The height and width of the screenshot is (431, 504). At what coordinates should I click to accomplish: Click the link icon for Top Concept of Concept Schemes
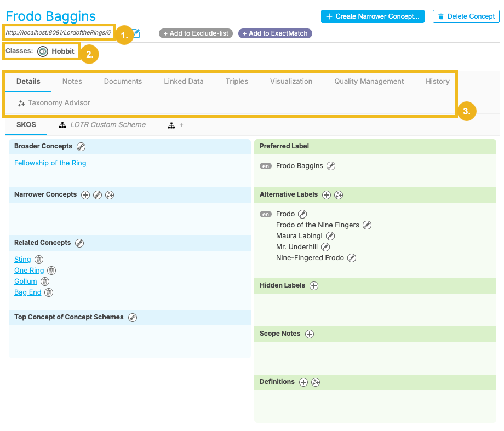pos(133,318)
